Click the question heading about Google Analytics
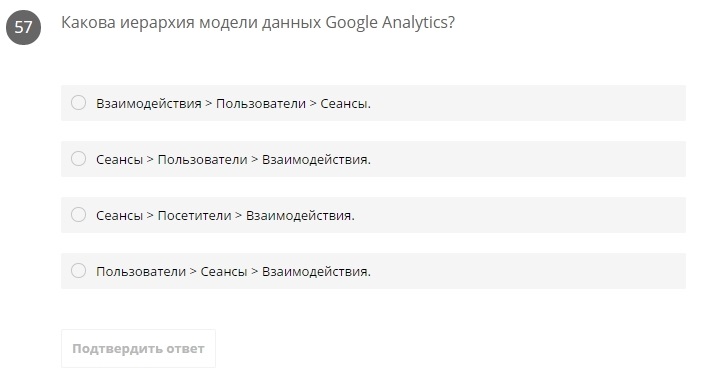The width and height of the screenshot is (718, 385). click(258, 22)
